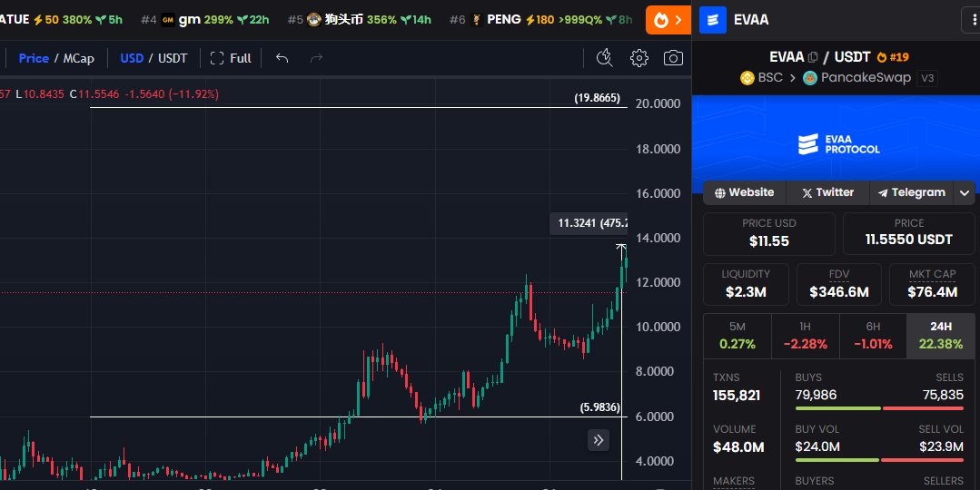Jump to latest candle double-arrow button
The image size is (980, 490).
[x=599, y=440]
